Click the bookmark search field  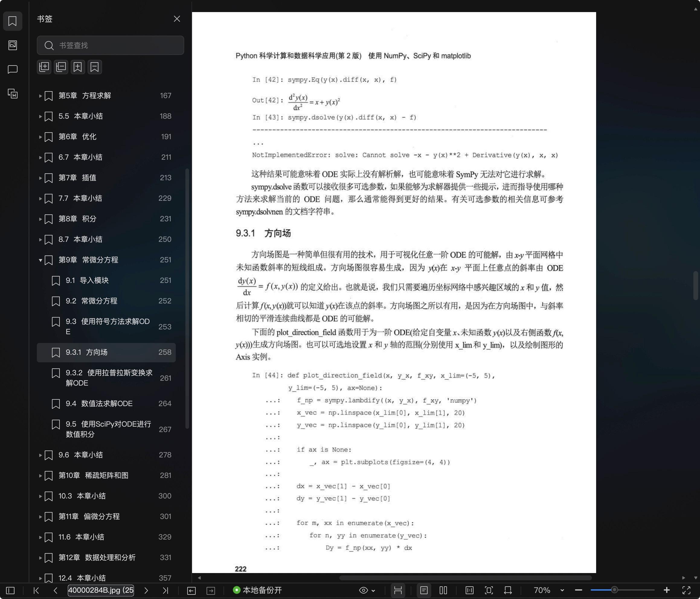click(x=111, y=45)
